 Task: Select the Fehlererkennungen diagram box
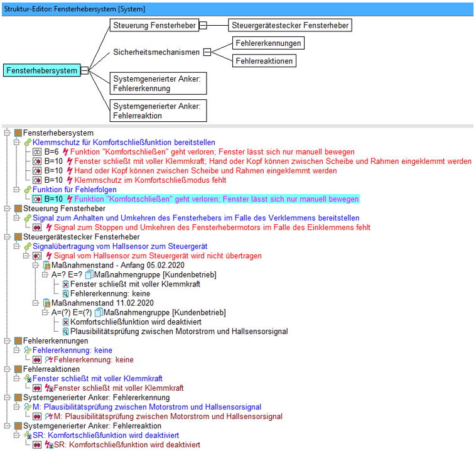(x=268, y=43)
